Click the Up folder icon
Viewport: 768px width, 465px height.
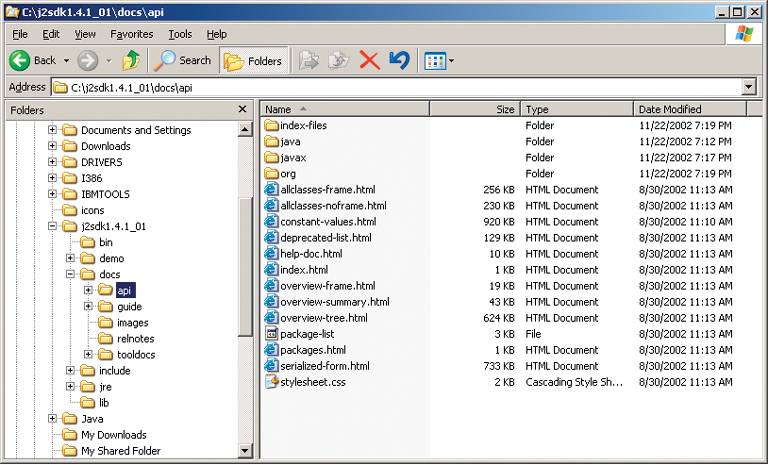coord(131,60)
